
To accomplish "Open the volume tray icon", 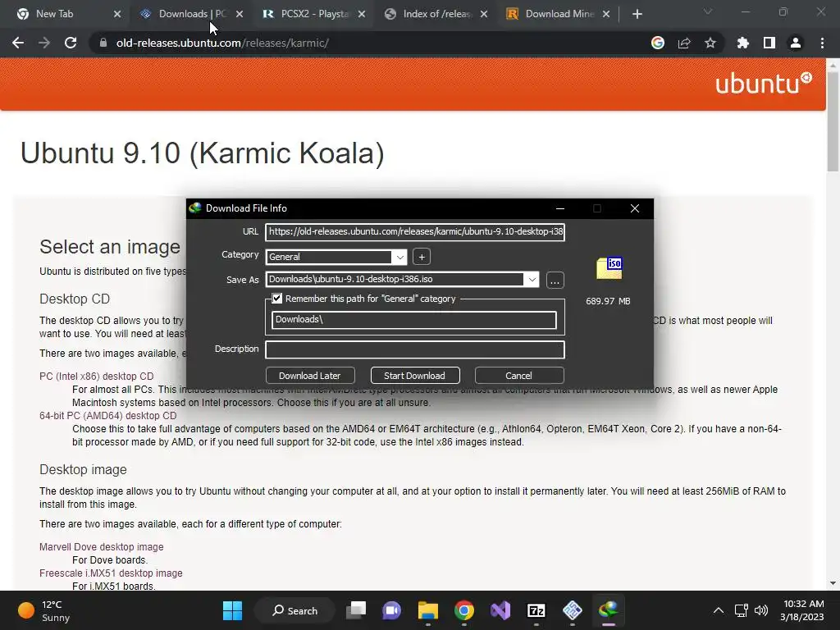I will [760, 610].
